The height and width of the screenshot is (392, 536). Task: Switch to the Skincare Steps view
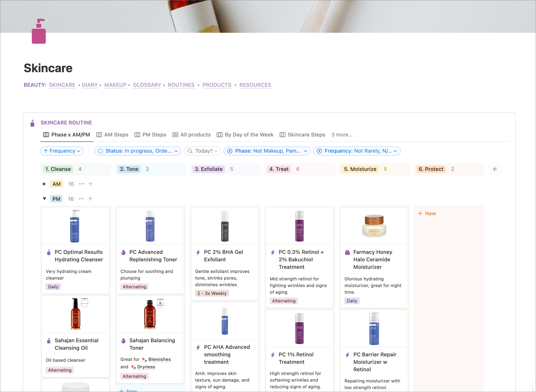tap(302, 135)
